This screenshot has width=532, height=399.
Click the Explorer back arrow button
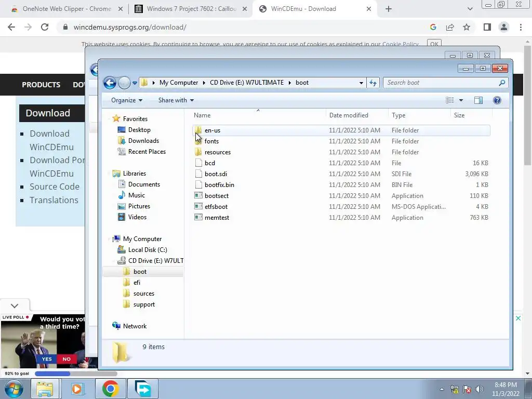[x=110, y=83]
